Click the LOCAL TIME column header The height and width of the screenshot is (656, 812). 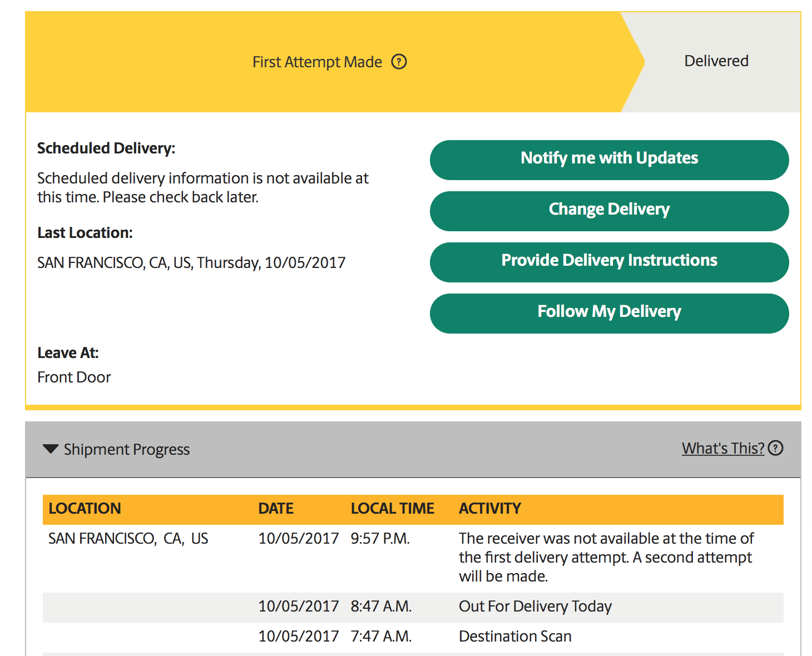[x=392, y=509]
